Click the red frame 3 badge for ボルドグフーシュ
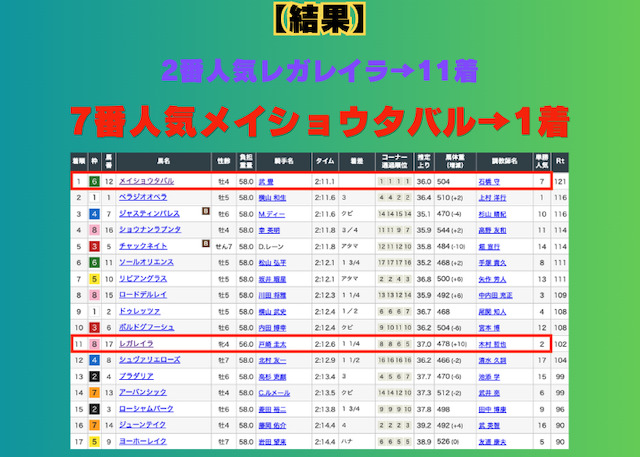This screenshot has height=457, width=640. 93,326
